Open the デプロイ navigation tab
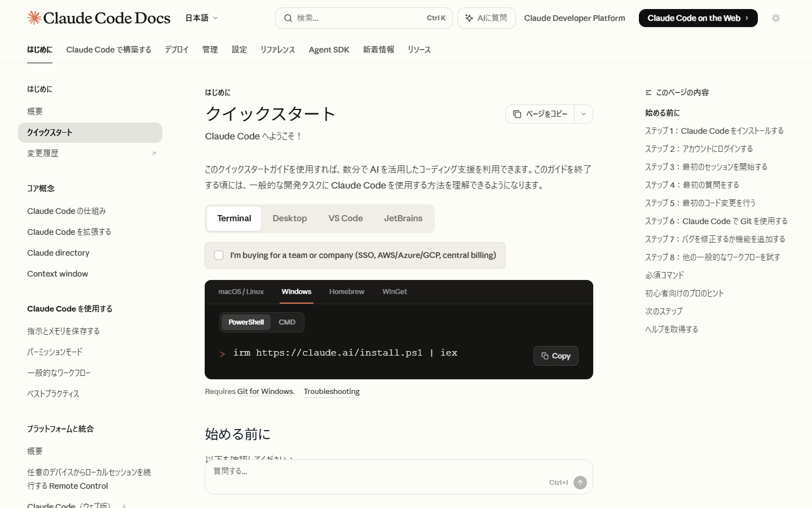Viewport: 812px width, 508px height. click(x=176, y=50)
